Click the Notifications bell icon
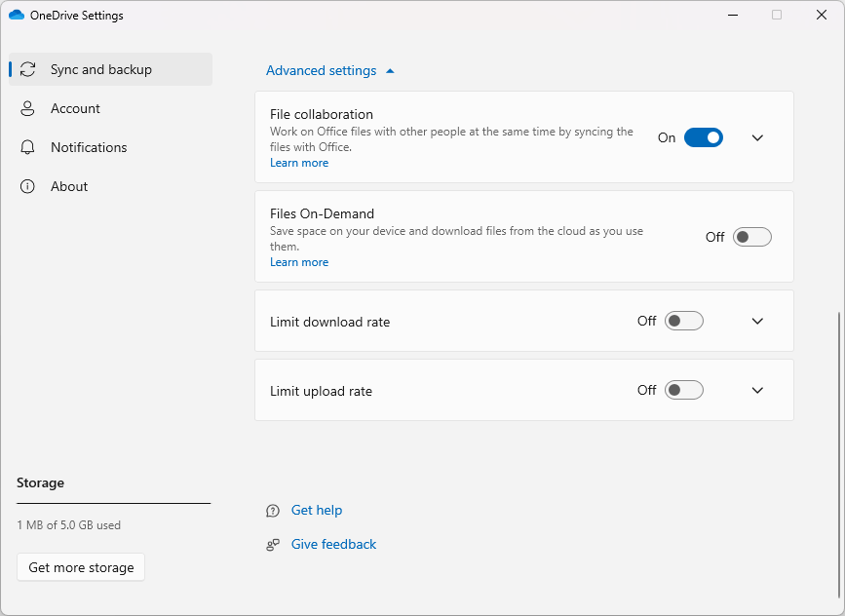The image size is (845, 616). point(27,147)
